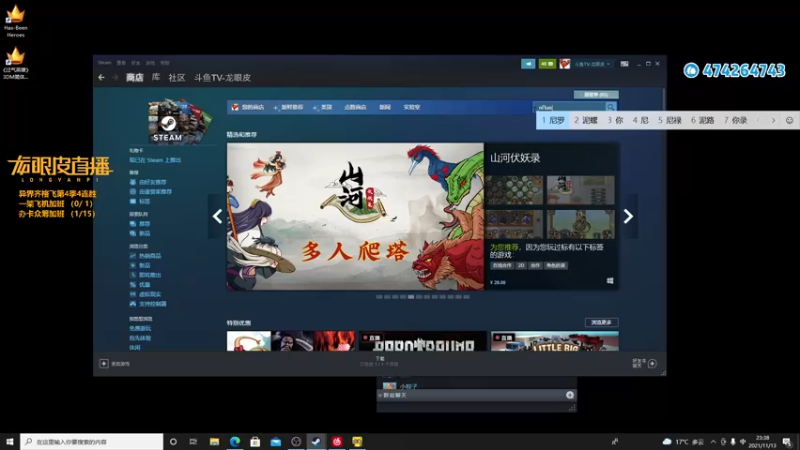Image resolution: width=800 pixels, height=450 pixels.
Task: Click plus icon in the group chat bar
Action: 570,395
